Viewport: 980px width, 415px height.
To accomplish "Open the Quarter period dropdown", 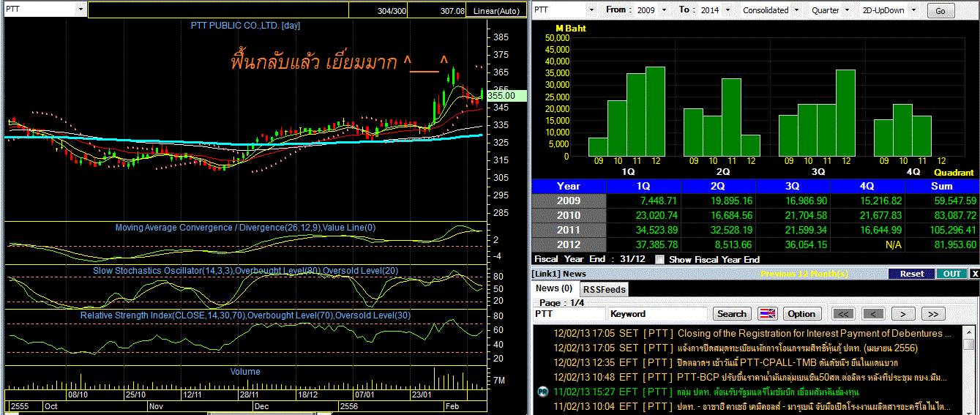I will pos(847,10).
